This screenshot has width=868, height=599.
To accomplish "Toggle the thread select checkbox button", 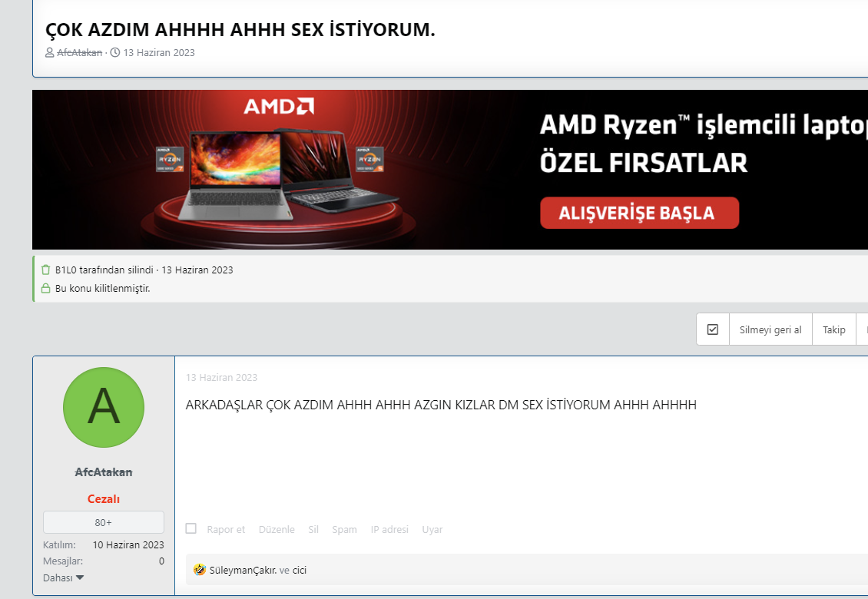I will click(713, 329).
